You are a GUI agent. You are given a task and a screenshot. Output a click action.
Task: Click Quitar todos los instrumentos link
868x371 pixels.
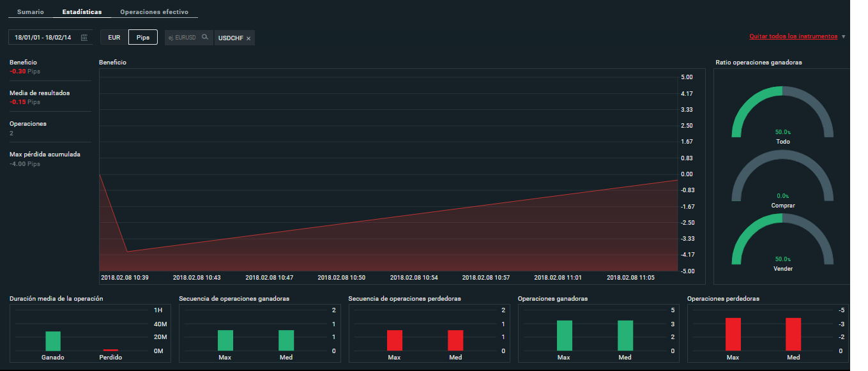(x=793, y=36)
